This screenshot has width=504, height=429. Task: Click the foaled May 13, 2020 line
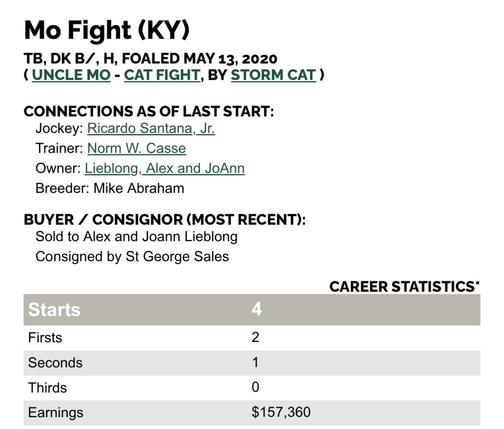coord(150,59)
